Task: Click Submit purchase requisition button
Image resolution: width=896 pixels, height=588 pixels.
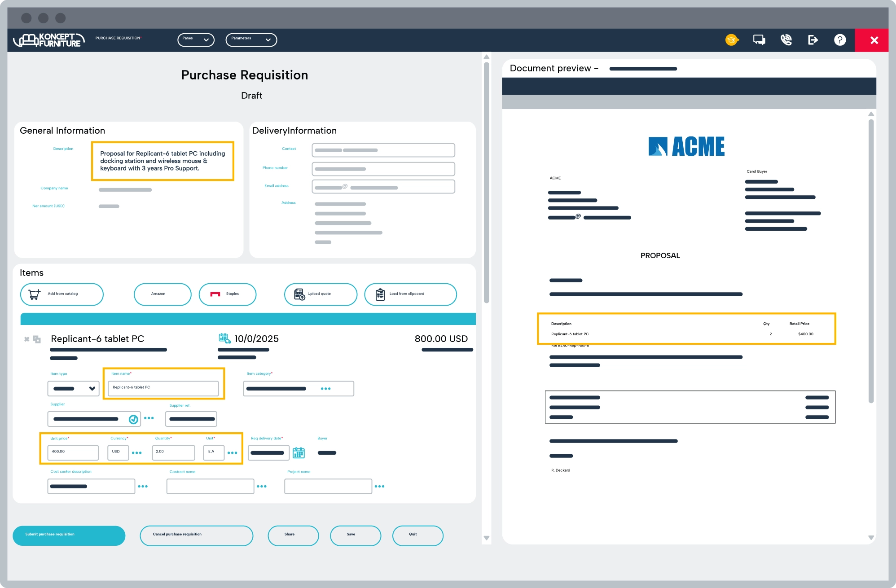Action: (69, 535)
